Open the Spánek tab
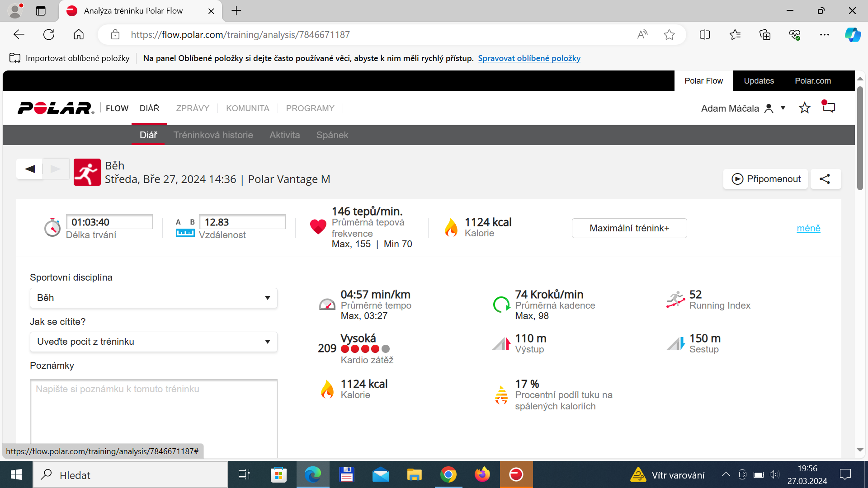868x488 pixels. coord(332,135)
